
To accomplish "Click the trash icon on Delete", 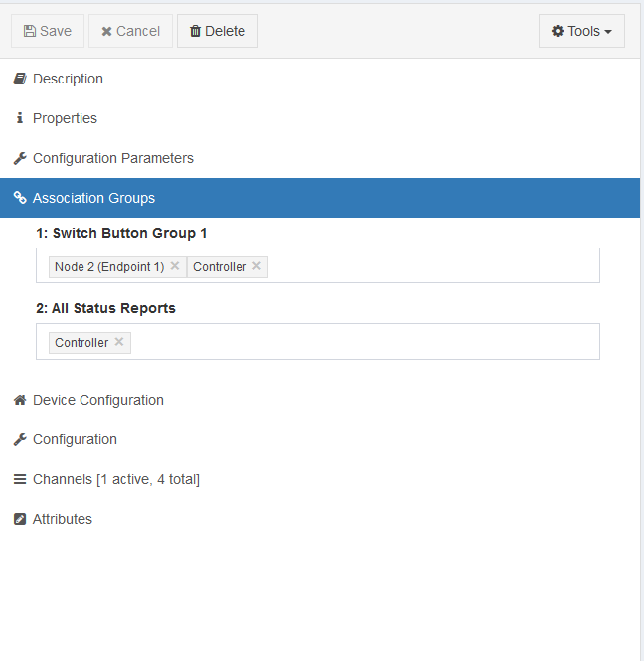I will [x=195, y=31].
